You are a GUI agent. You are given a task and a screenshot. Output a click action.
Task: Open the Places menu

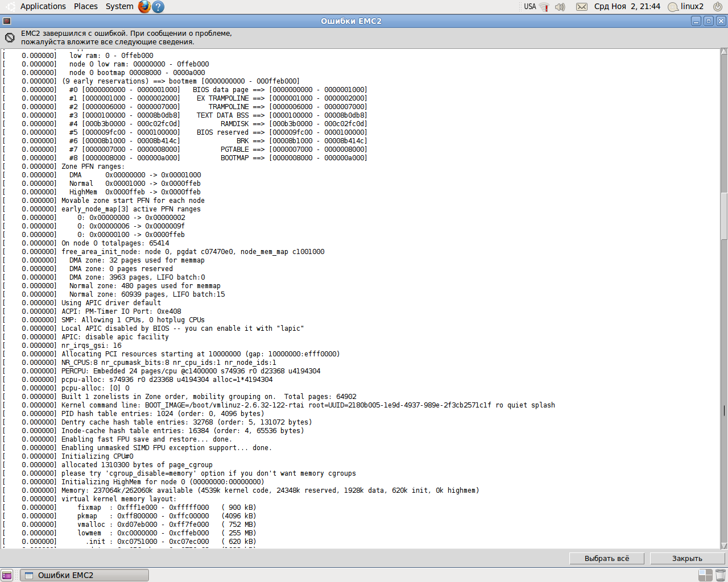click(x=86, y=6)
